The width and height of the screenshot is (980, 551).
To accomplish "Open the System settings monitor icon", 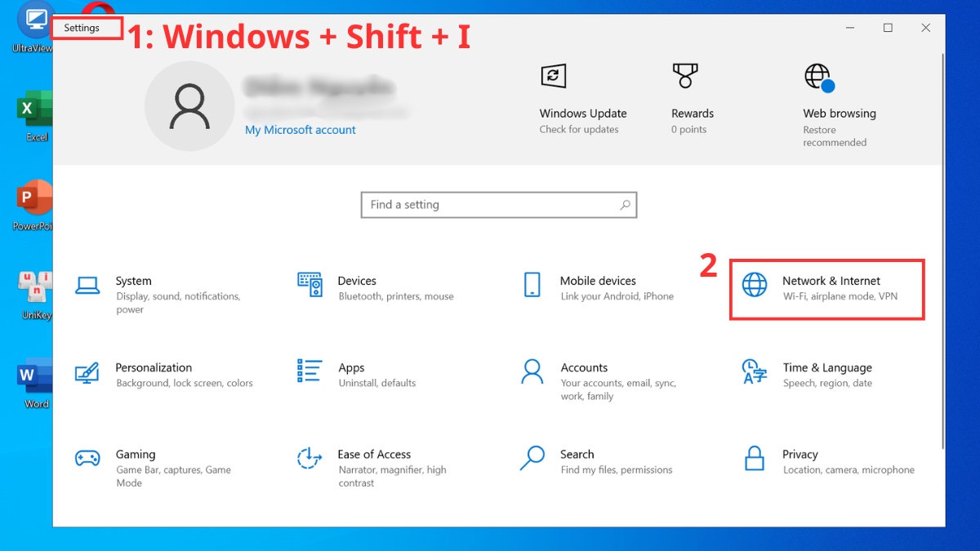I will click(x=87, y=284).
